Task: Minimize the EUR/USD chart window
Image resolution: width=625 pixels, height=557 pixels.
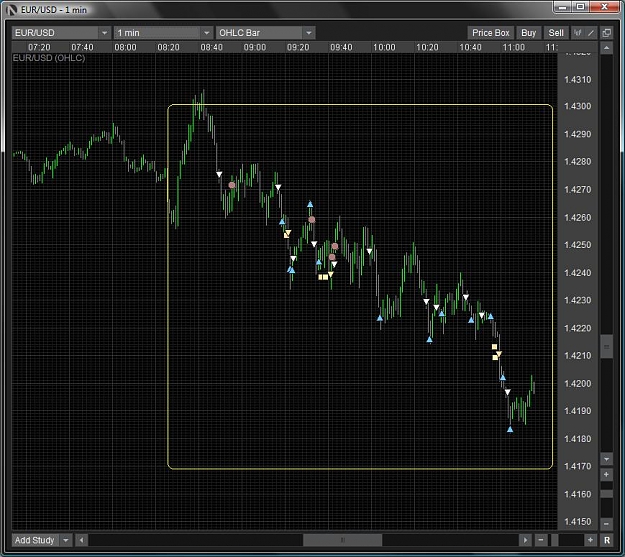Action: [x=562, y=7]
